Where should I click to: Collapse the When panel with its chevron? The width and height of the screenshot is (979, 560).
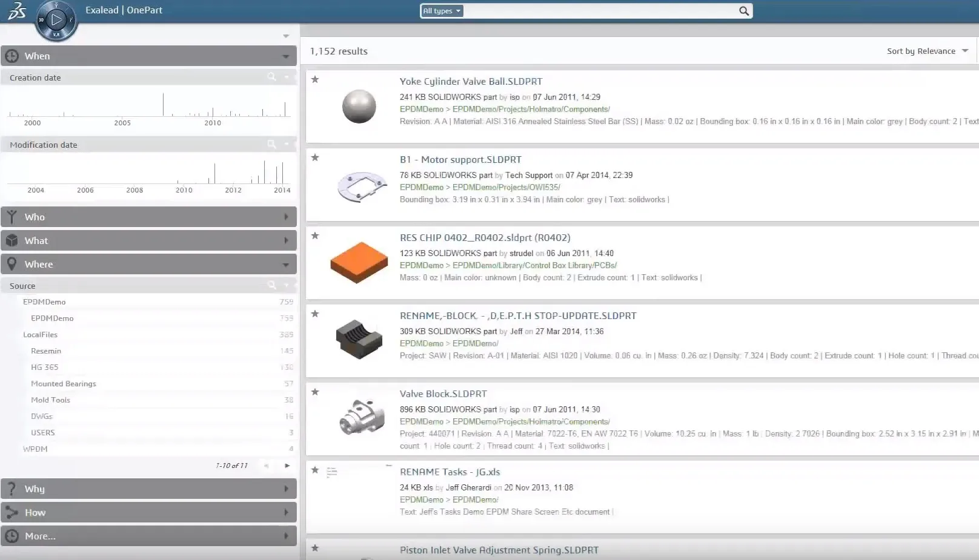click(286, 56)
